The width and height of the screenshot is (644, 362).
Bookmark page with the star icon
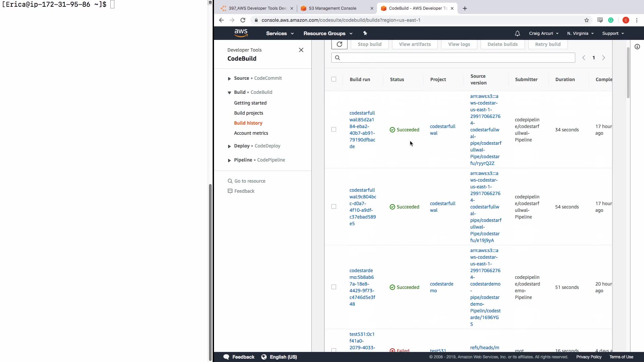coord(586,20)
